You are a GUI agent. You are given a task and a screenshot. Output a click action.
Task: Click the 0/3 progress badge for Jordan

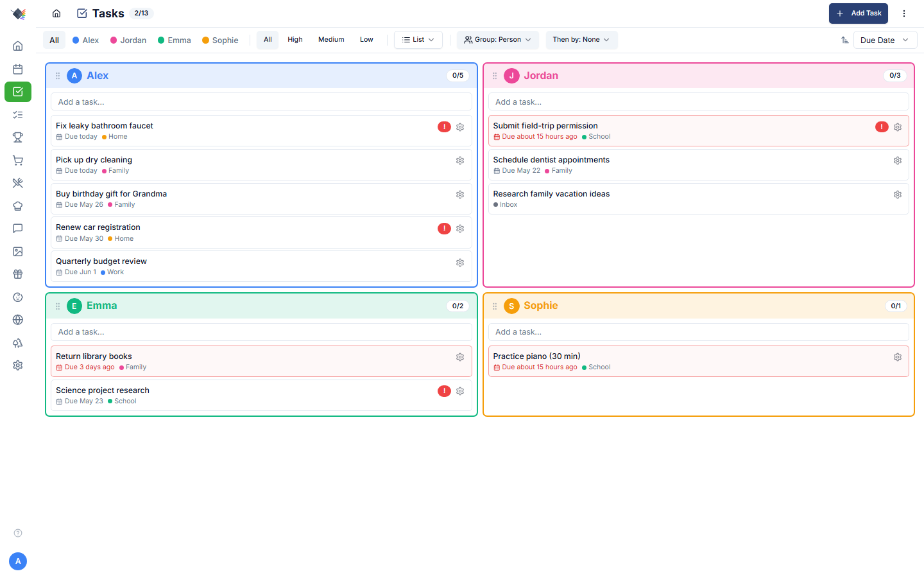(x=895, y=76)
